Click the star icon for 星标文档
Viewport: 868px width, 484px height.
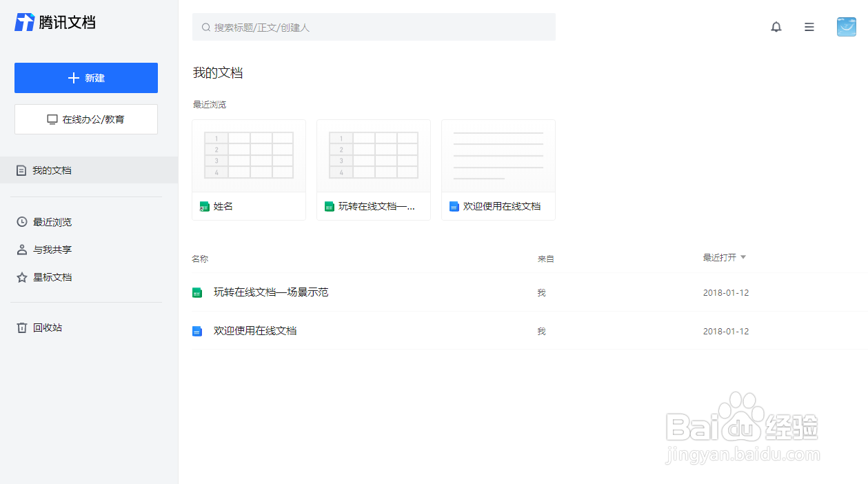(22, 277)
